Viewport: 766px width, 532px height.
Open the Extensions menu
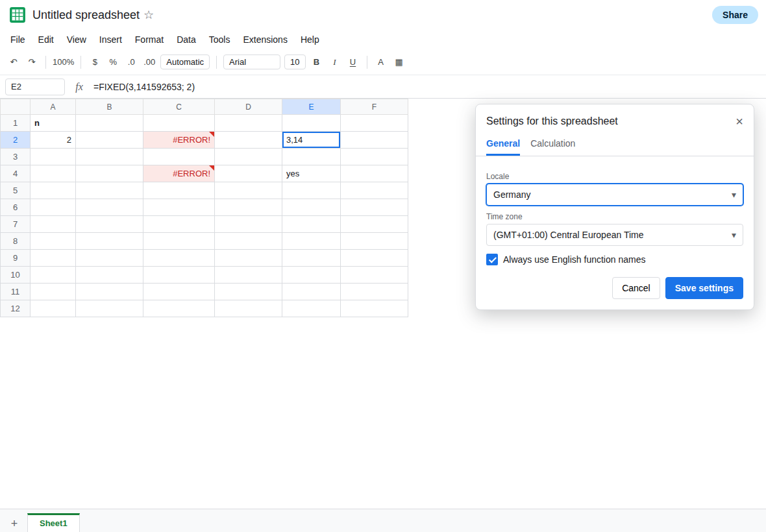266,40
